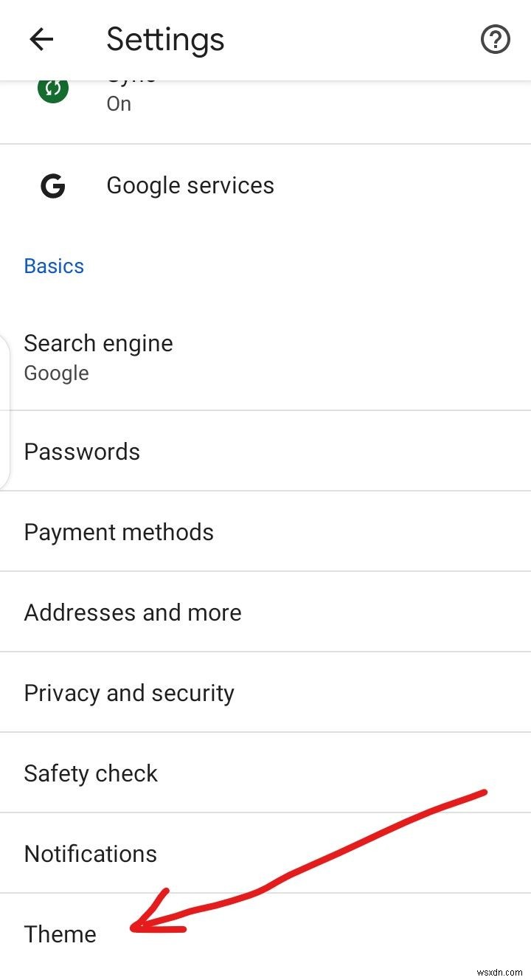
Task: Open Notifications settings
Action: click(90, 854)
